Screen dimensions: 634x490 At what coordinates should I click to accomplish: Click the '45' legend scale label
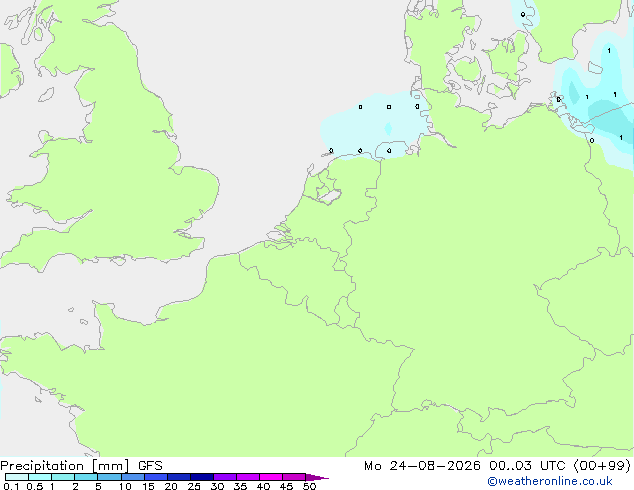click(x=286, y=486)
